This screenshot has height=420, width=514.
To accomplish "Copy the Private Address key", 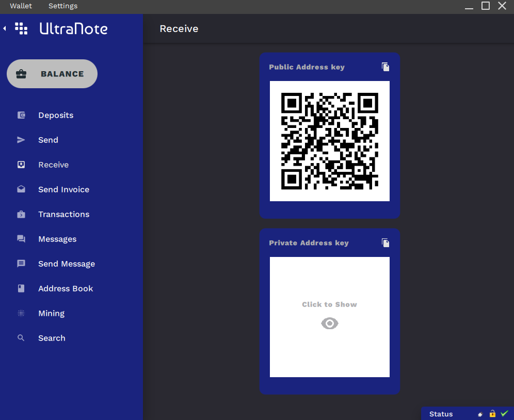I will [385, 243].
